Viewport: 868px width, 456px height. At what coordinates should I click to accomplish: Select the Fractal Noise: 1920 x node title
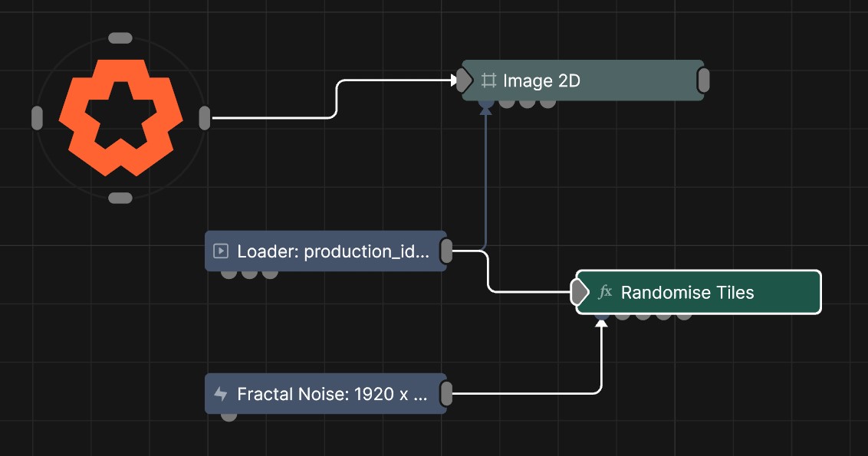click(x=332, y=394)
